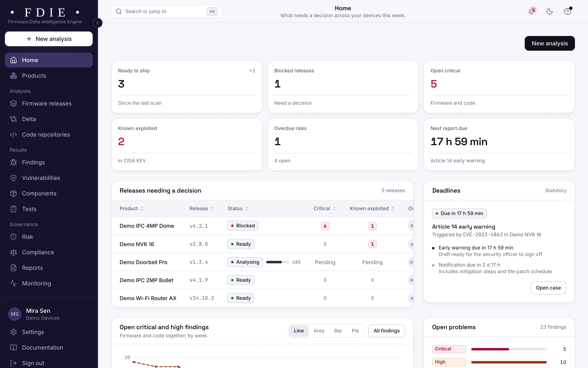The width and height of the screenshot is (588, 368).
Task: Click the All findings button
Action: pyautogui.click(x=386, y=331)
